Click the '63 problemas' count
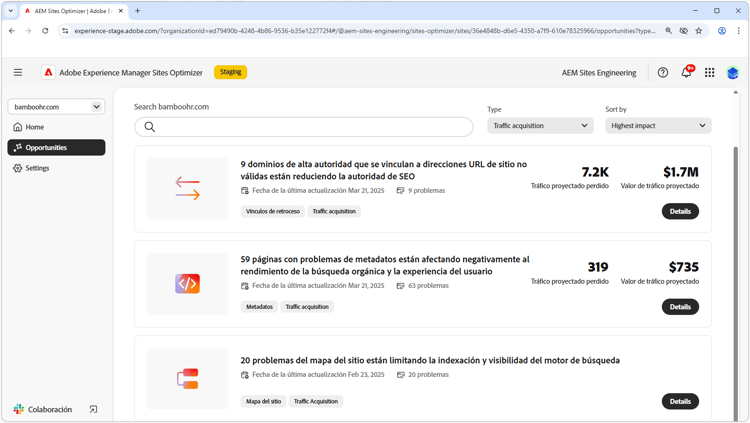 click(428, 286)
